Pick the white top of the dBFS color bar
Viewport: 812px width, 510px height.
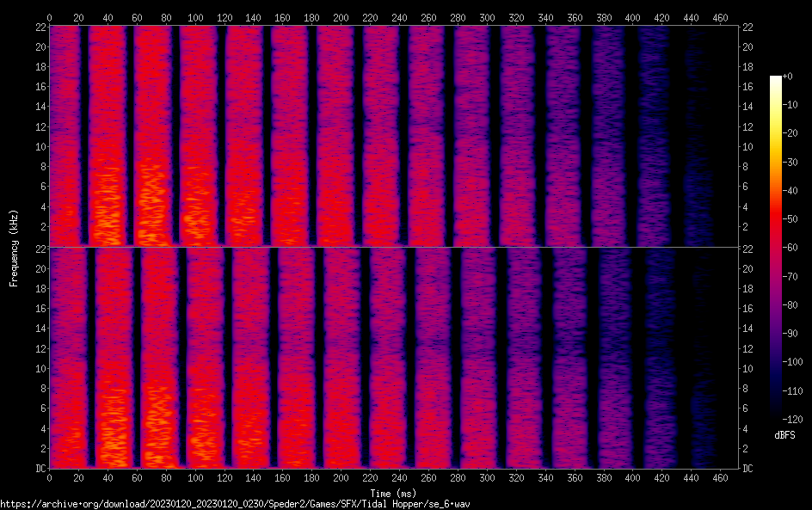coord(776,80)
